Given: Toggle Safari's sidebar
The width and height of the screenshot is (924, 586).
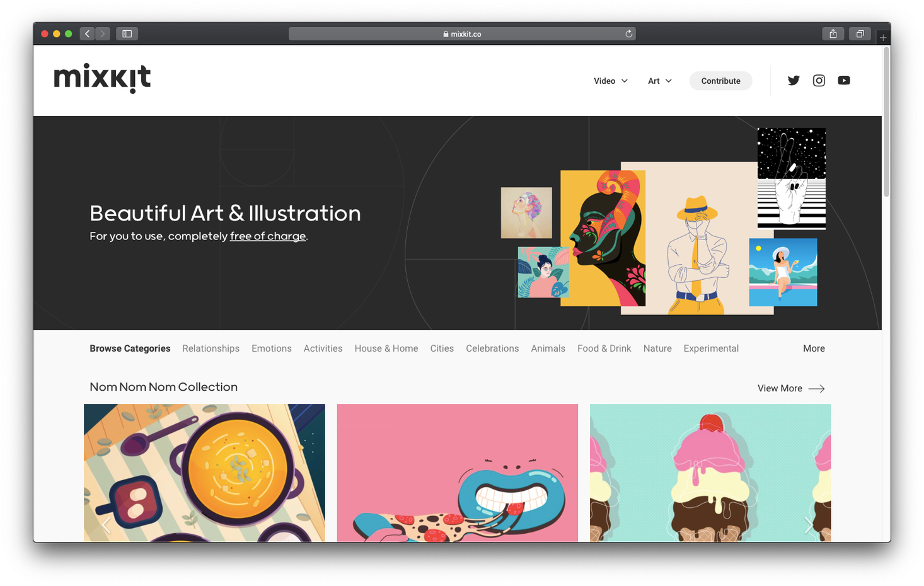Looking at the screenshot, I should pos(127,34).
